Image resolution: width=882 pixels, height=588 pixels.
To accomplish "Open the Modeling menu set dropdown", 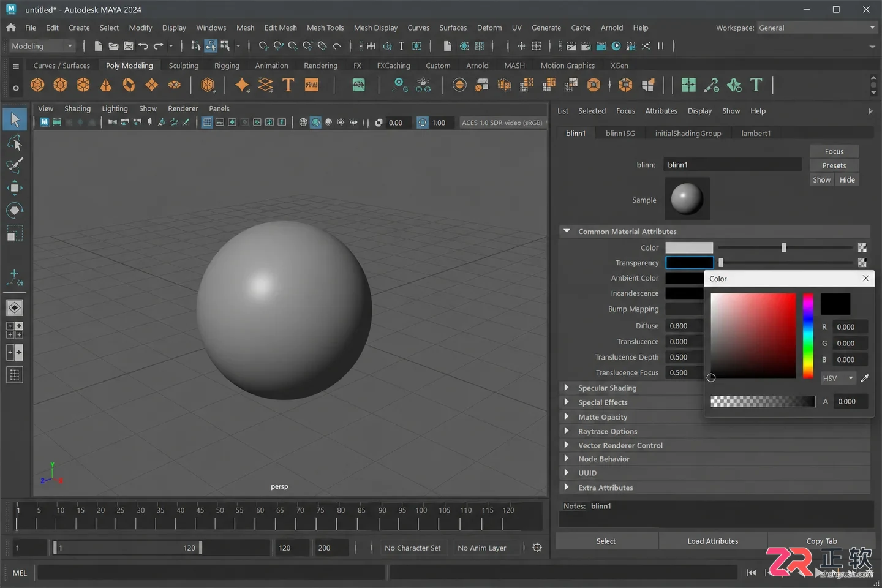I will (42, 46).
